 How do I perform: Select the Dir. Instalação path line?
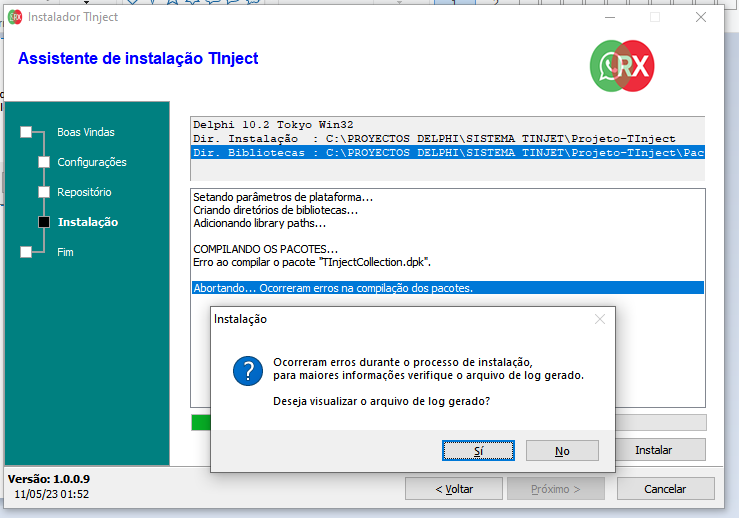coord(447,139)
